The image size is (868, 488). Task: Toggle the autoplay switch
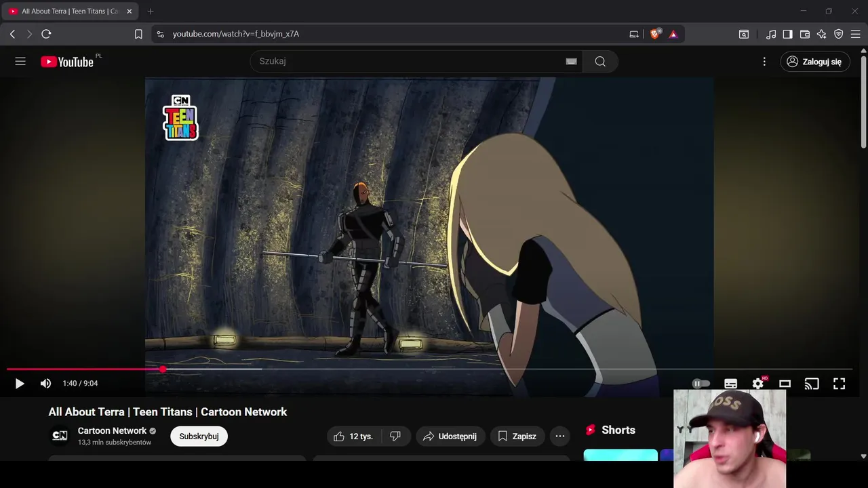701,384
